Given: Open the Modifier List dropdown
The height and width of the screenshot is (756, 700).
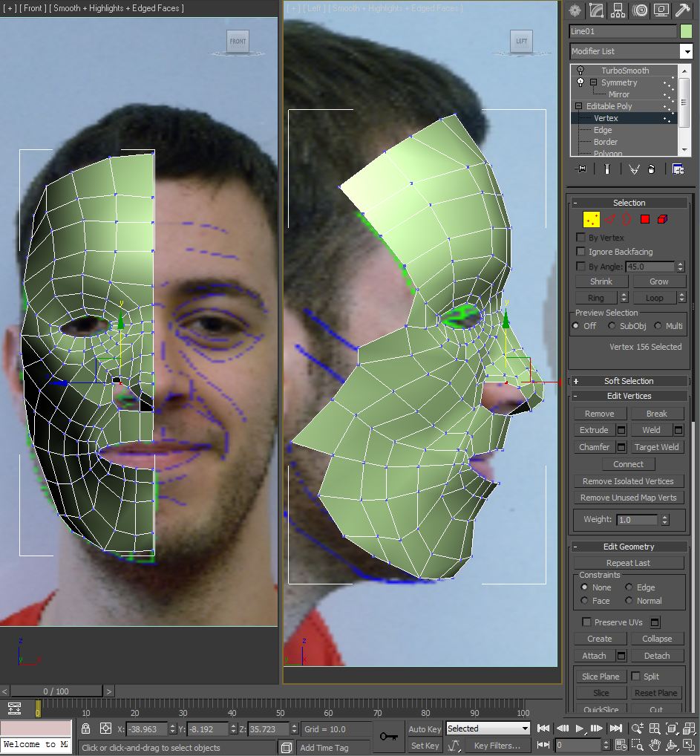Looking at the screenshot, I should click(689, 50).
